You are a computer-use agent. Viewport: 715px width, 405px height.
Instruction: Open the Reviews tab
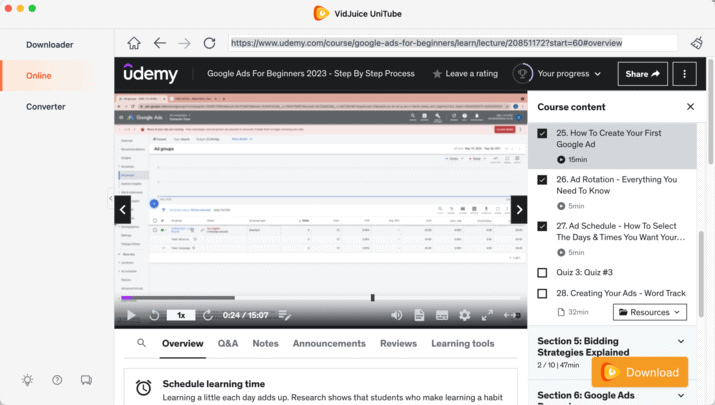tap(399, 343)
